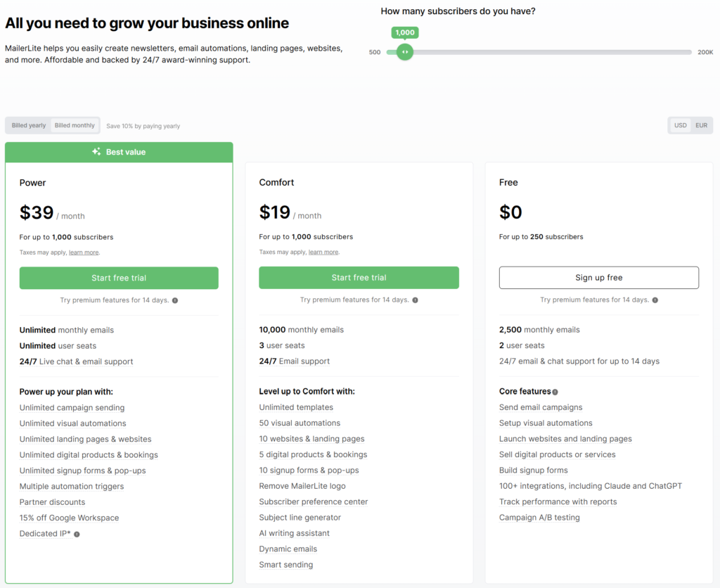Click the info icon under Power trial text
The width and height of the screenshot is (720, 588).
click(175, 300)
